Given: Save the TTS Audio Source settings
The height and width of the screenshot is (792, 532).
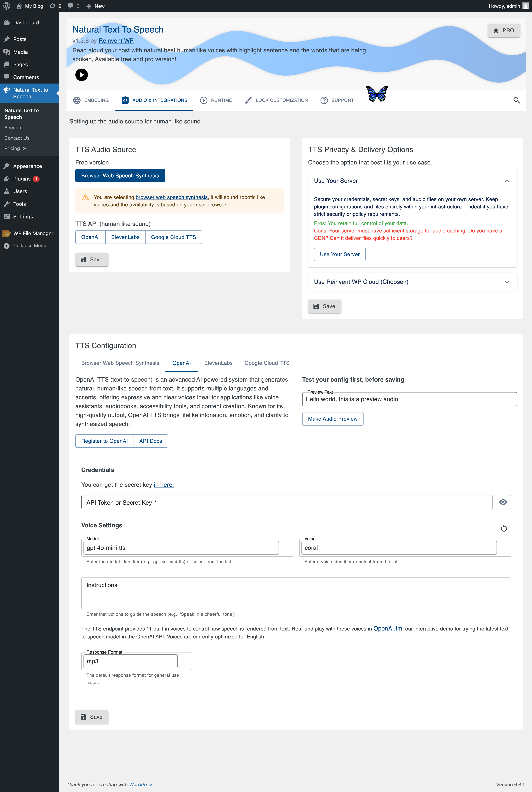Looking at the screenshot, I should 92,260.
